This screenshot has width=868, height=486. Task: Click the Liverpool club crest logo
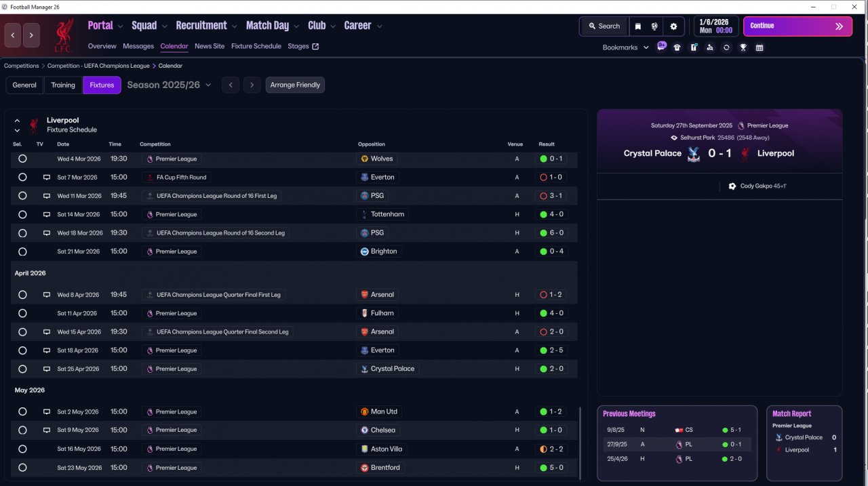64,36
